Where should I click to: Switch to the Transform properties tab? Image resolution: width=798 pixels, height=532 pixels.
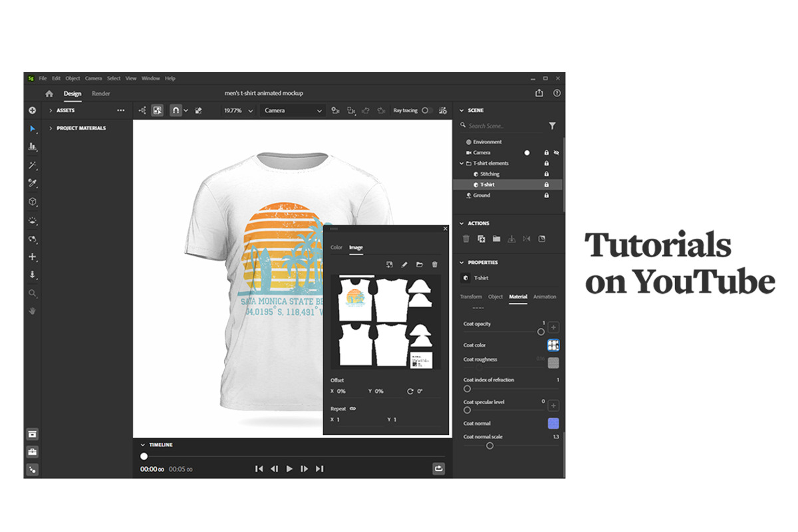click(x=471, y=297)
